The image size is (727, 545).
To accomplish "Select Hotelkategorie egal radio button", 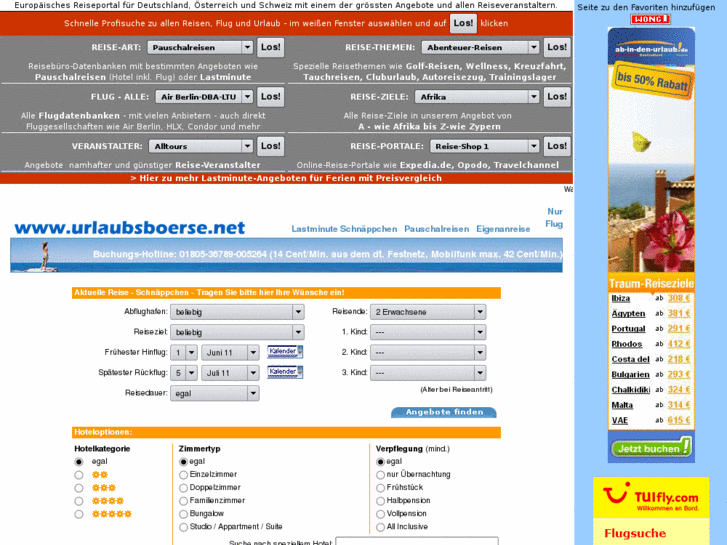I will coord(79,462).
